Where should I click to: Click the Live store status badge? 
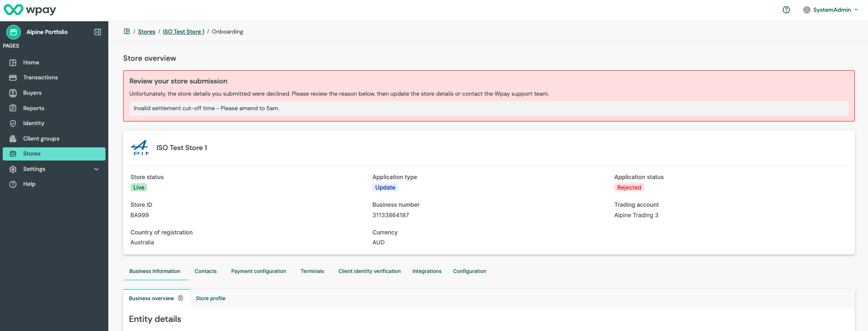(139, 187)
